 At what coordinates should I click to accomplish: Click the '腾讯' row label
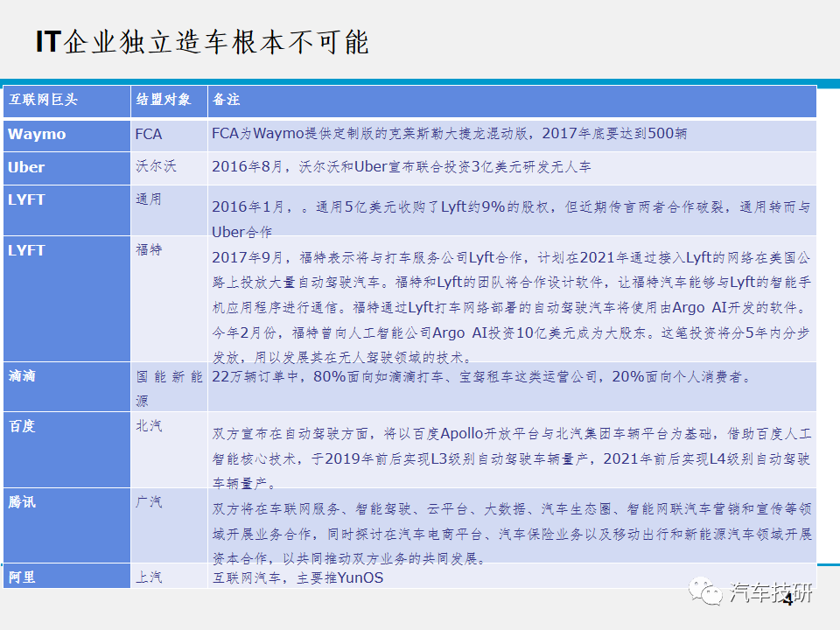22,502
